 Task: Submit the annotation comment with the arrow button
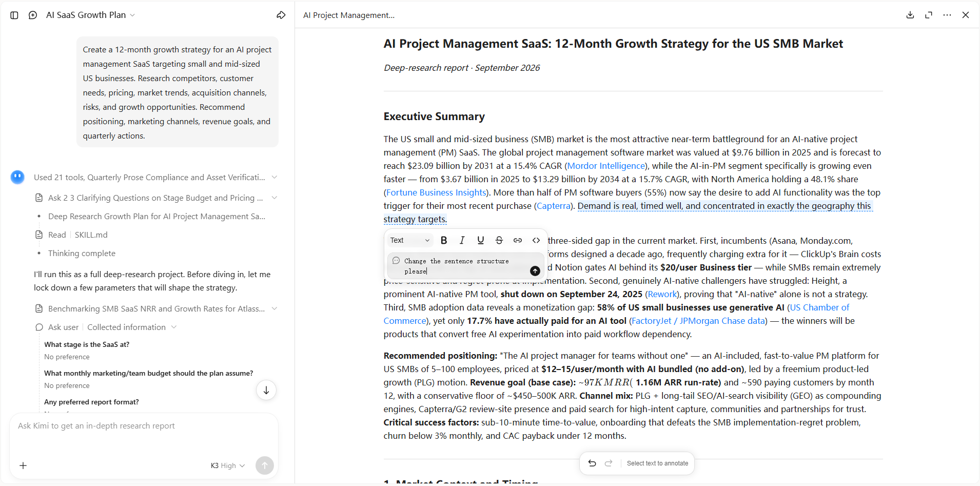point(535,271)
